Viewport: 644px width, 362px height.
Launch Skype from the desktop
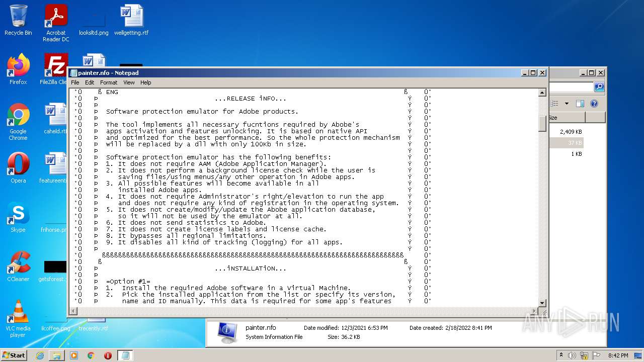tap(18, 218)
